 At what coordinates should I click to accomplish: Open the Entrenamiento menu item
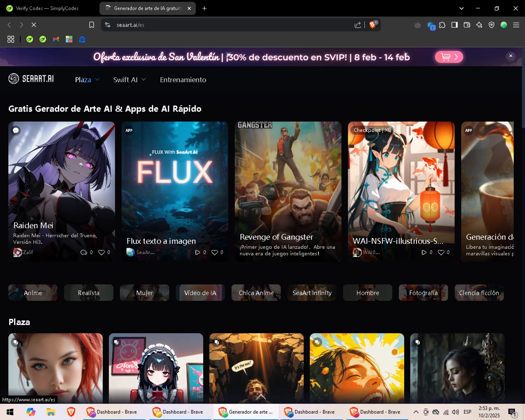tap(183, 80)
